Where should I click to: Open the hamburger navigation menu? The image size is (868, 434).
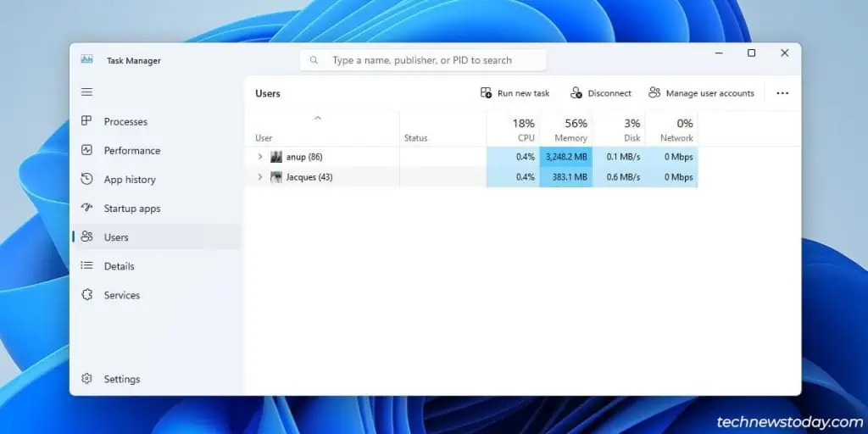[x=87, y=92]
